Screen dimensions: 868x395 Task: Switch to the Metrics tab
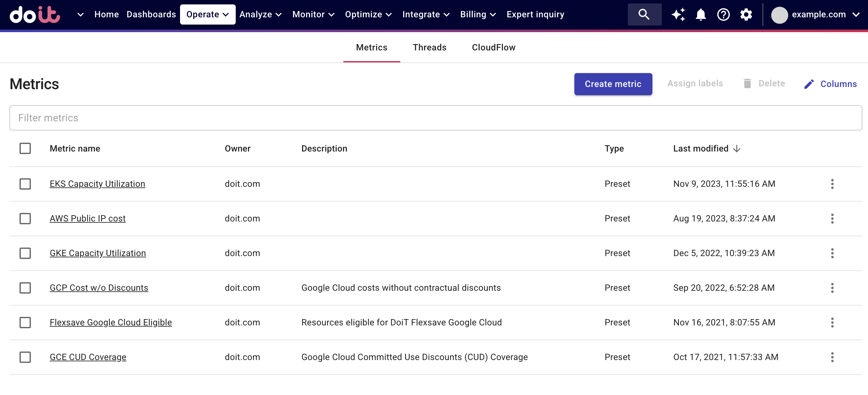[371, 48]
